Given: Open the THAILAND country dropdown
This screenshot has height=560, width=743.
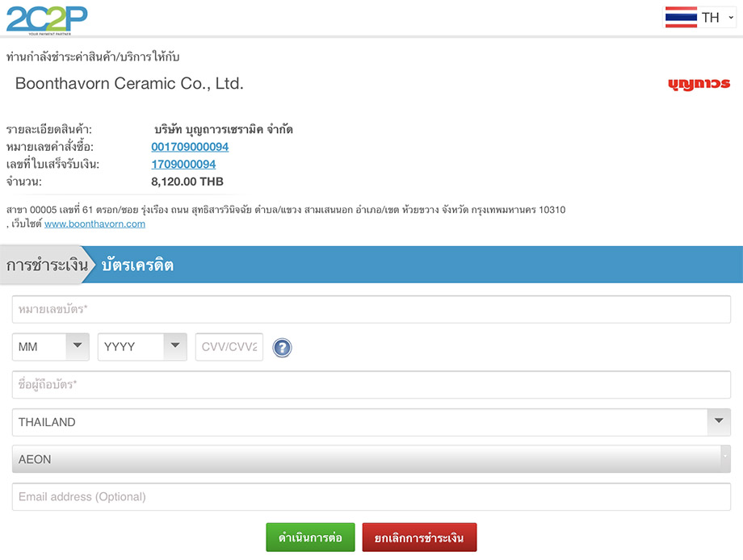Looking at the screenshot, I should (x=371, y=422).
